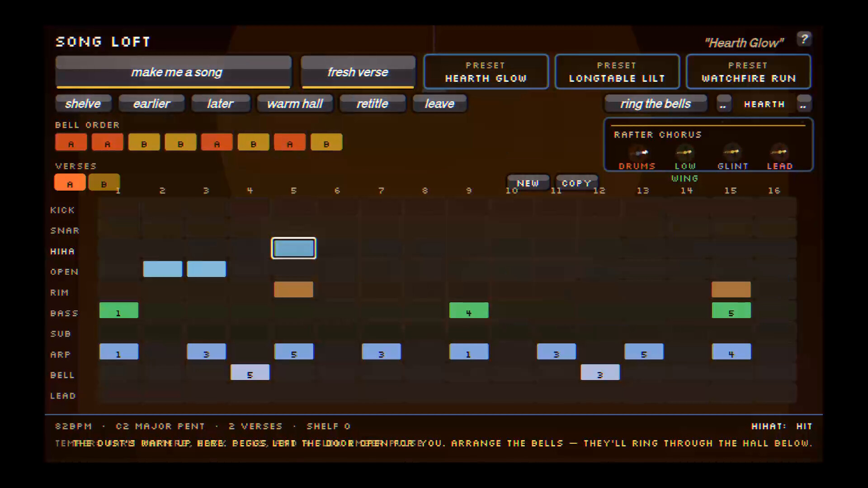The image size is (868, 488).
Task: Click the "Hearth Glow" song title
Action: point(744,43)
